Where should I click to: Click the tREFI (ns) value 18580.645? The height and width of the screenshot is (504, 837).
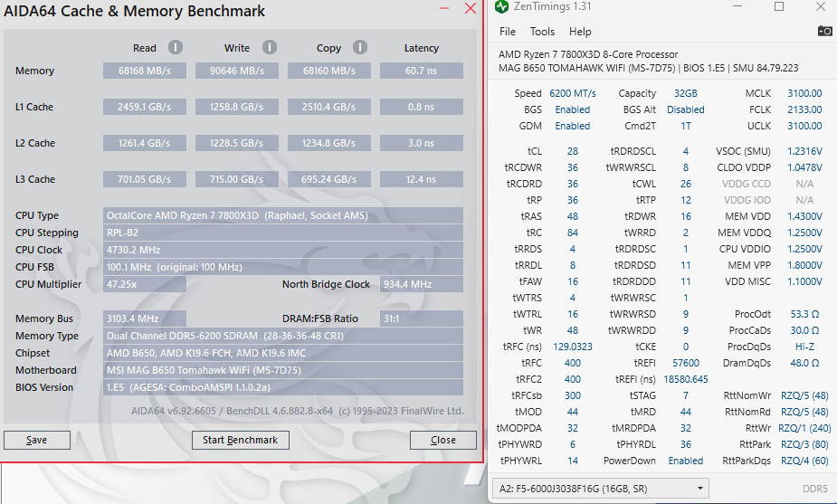tap(686, 379)
